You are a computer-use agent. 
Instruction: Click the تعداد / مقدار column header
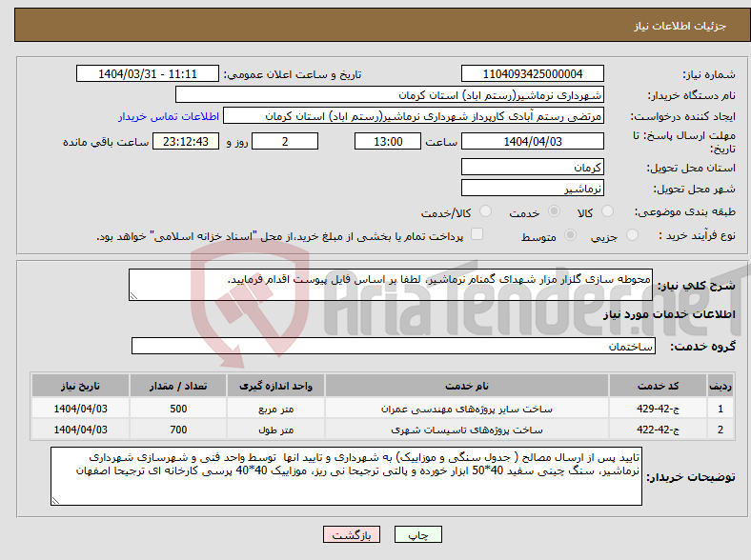click(178, 386)
